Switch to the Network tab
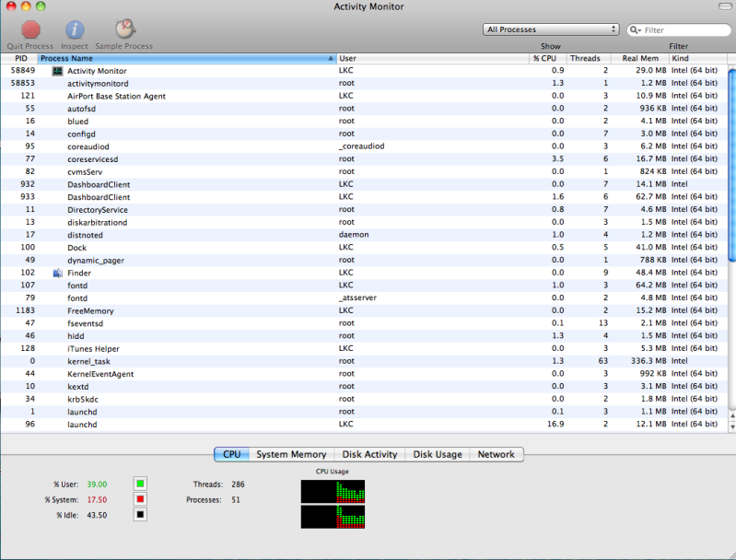 coord(497,454)
